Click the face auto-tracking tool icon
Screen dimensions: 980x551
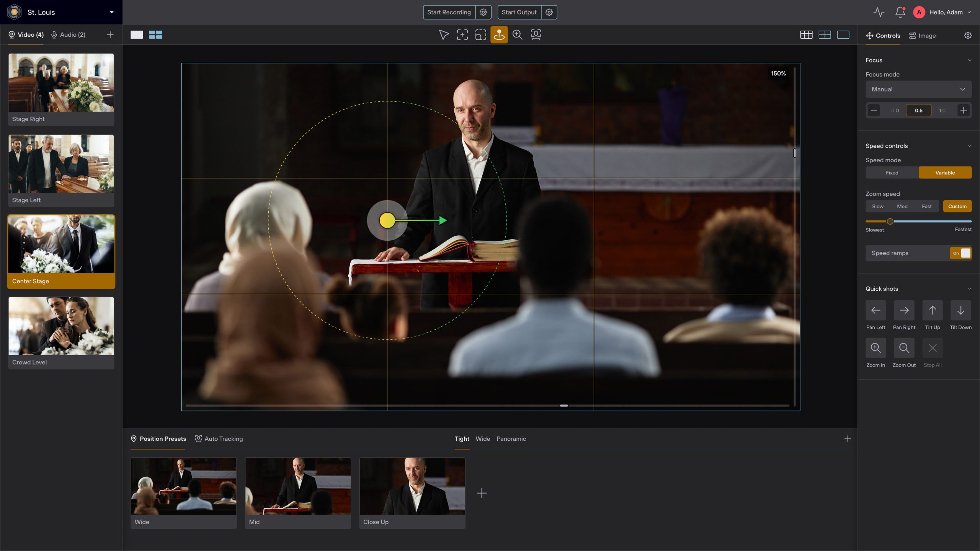pyautogui.click(x=536, y=35)
